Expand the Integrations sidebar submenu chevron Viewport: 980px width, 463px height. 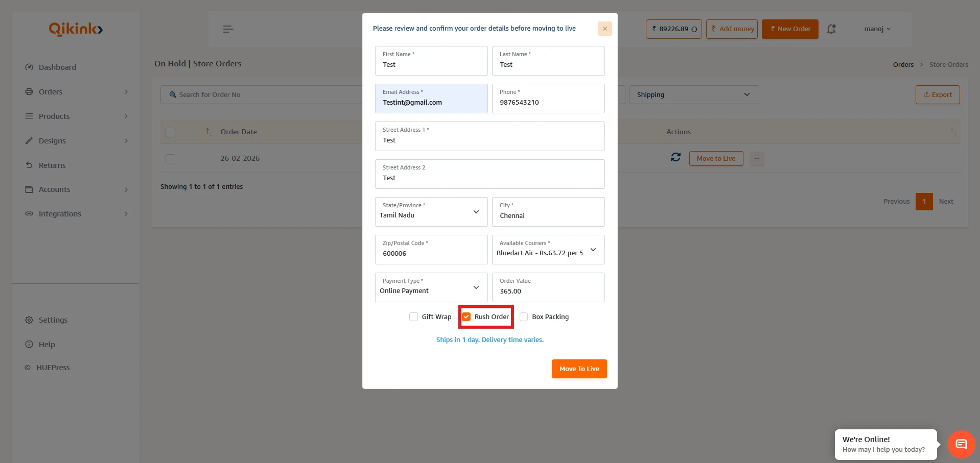click(126, 214)
